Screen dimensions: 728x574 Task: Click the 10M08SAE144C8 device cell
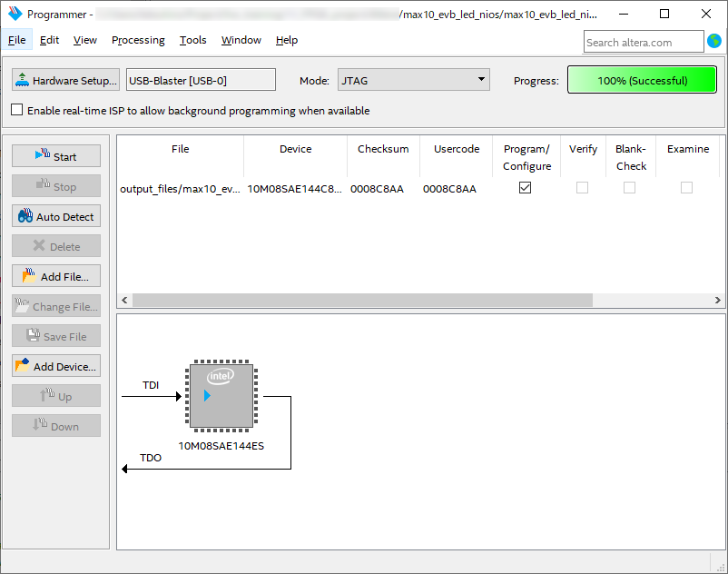pos(294,189)
